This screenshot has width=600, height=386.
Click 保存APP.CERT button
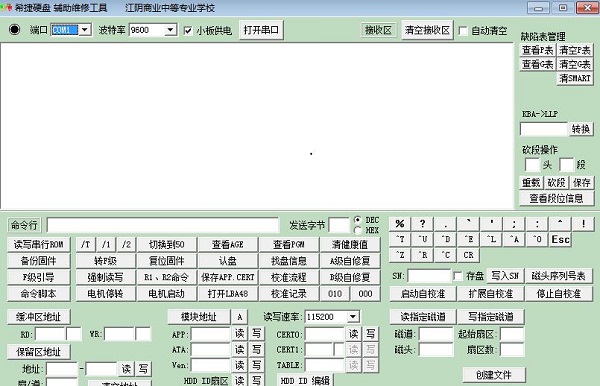point(228,277)
